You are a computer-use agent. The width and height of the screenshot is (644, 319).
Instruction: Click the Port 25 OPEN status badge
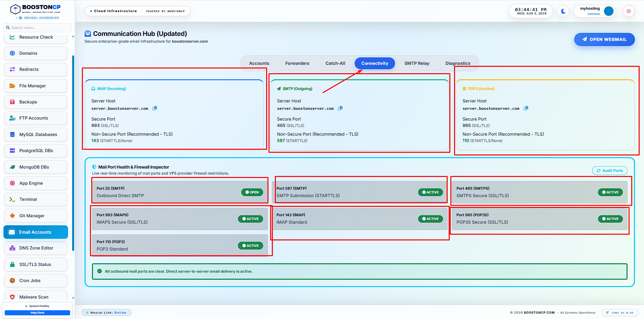252,192
